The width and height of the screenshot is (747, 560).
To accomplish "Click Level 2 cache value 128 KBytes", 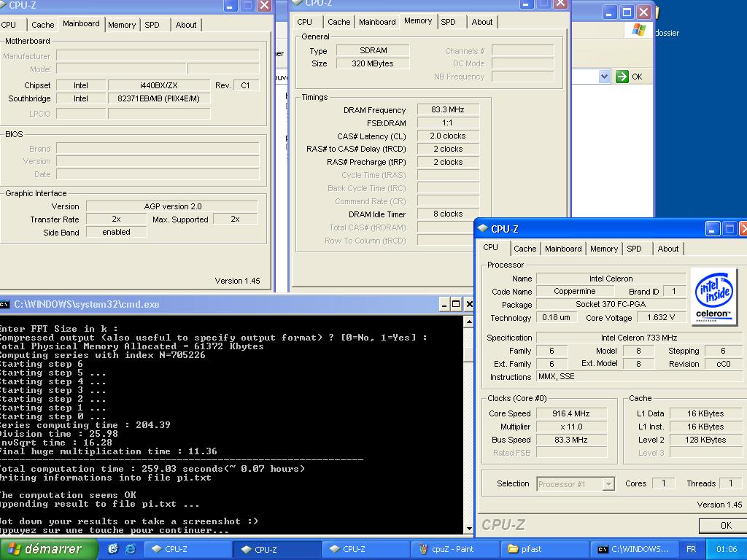I will click(x=705, y=440).
